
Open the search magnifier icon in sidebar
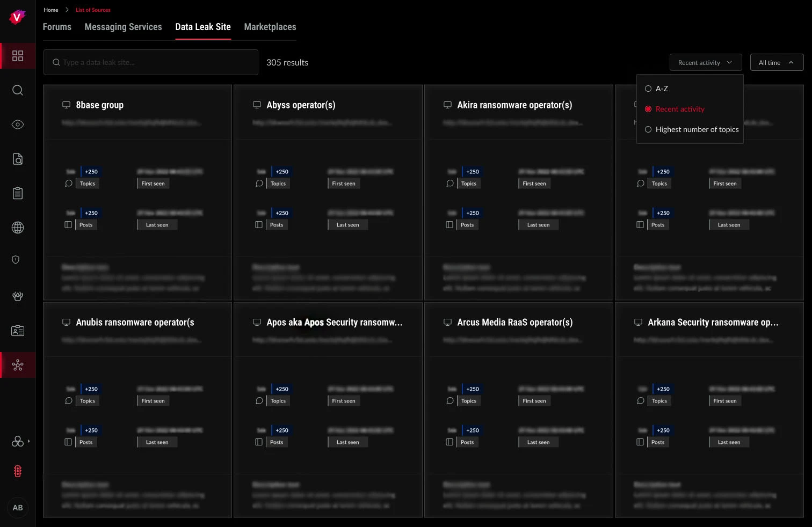click(x=18, y=90)
